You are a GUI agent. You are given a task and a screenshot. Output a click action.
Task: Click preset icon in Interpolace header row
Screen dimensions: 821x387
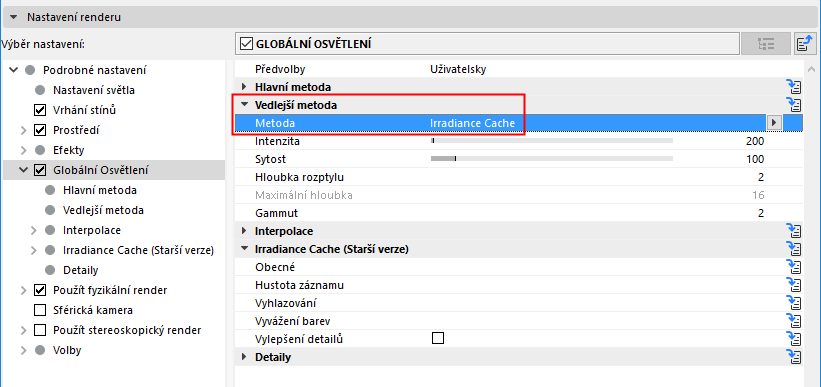795,231
